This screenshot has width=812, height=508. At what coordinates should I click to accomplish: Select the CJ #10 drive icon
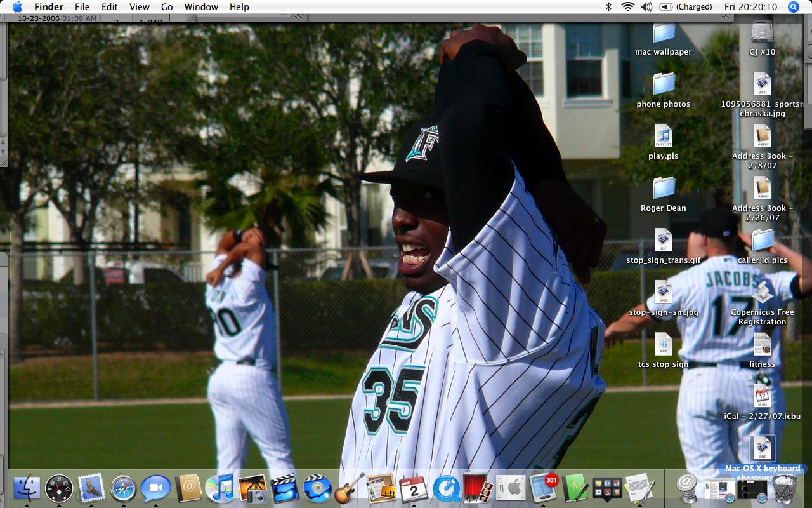[763, 39]
